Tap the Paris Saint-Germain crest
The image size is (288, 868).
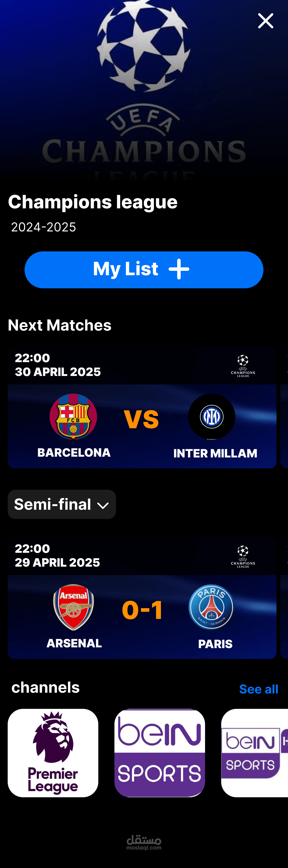point(211,607)
